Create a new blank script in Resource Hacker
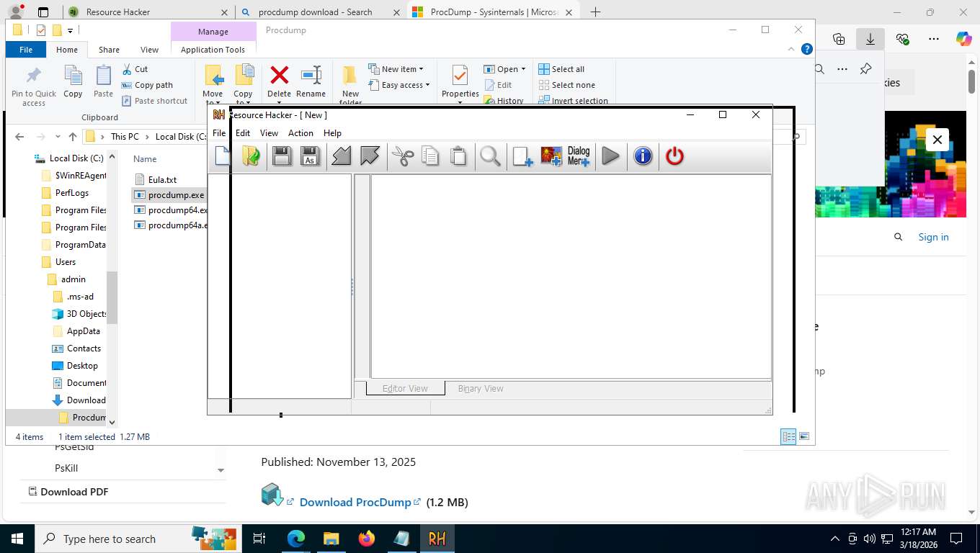This screenshot has width=980, height=553. coord(222,156)
